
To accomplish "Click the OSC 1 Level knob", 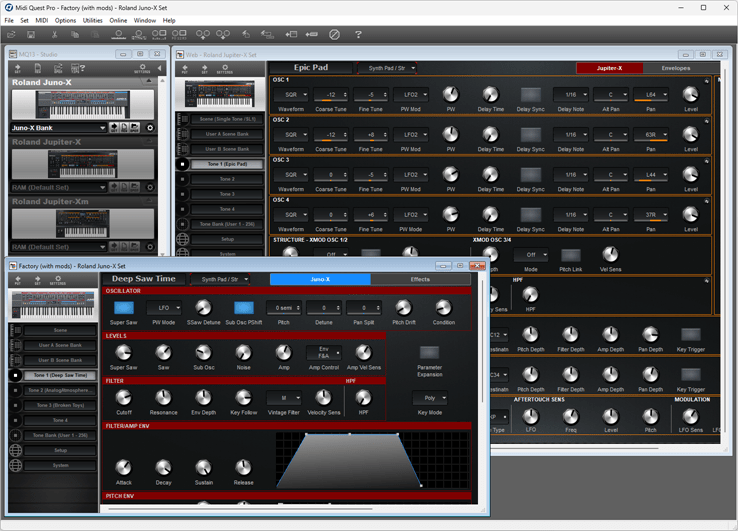I will (690, 95).
